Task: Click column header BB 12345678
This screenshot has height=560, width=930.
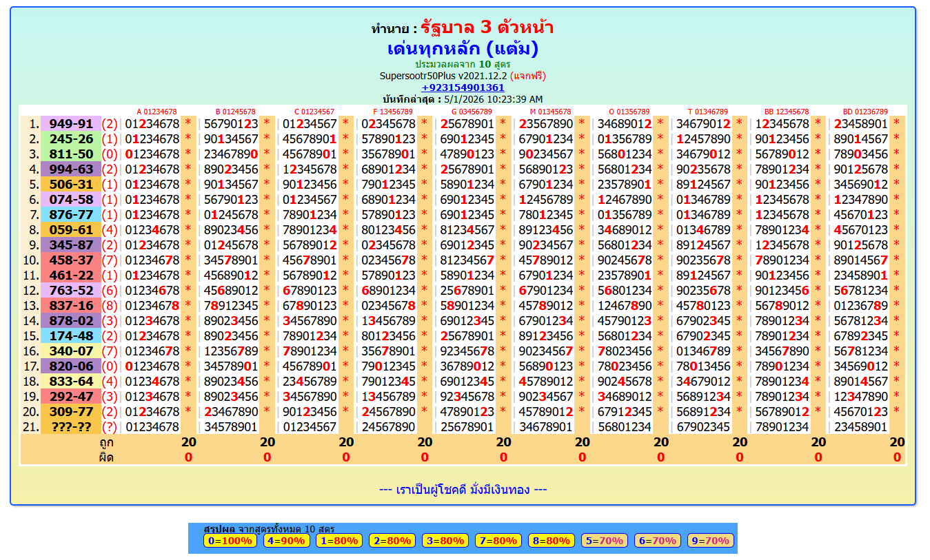Action: click(787, 112)
